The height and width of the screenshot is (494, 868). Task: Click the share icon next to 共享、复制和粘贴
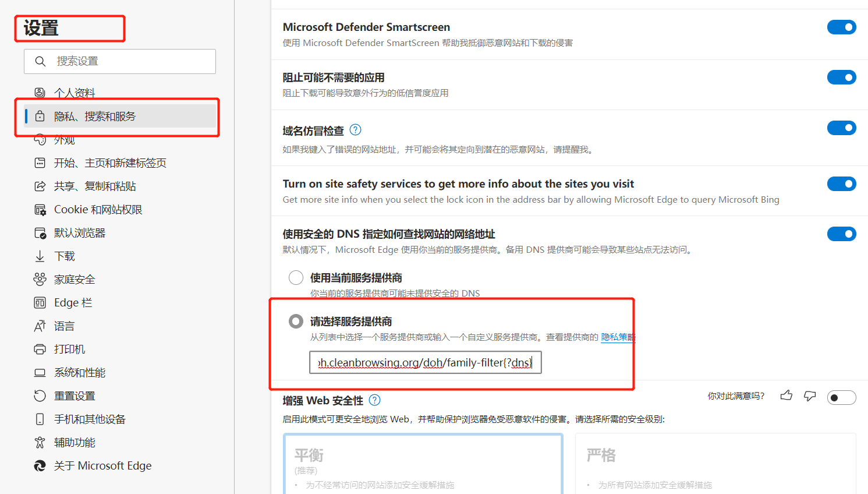(40, 186)
